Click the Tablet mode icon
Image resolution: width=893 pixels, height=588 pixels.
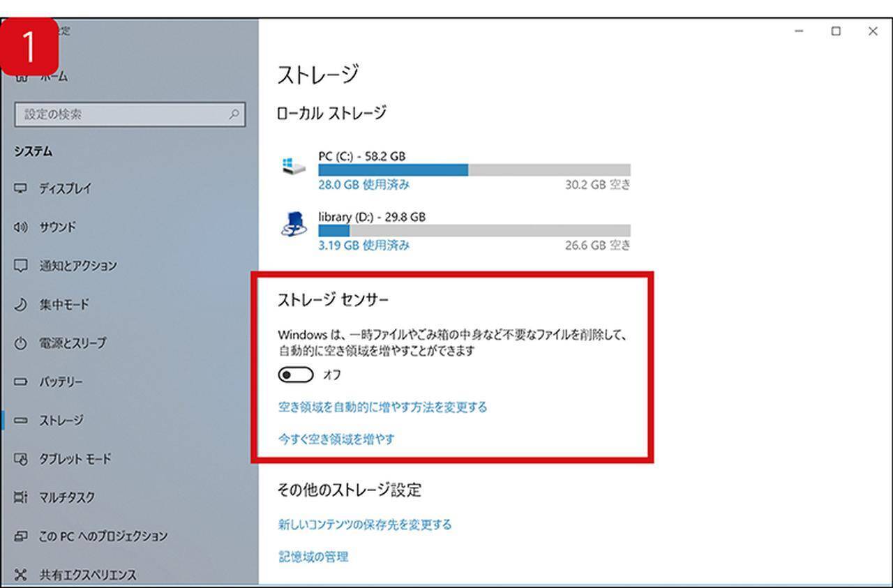point(20,459)
